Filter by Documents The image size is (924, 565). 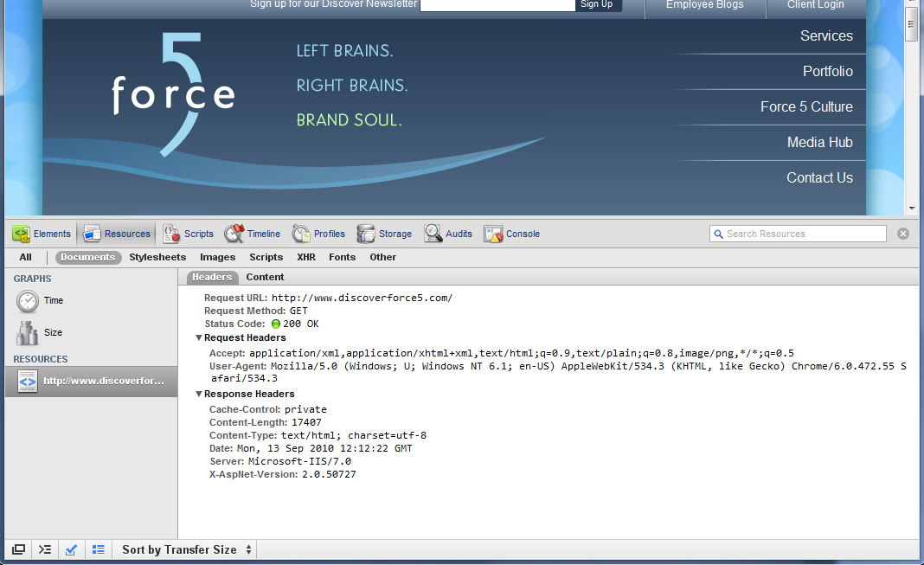(x=88, y=258)
